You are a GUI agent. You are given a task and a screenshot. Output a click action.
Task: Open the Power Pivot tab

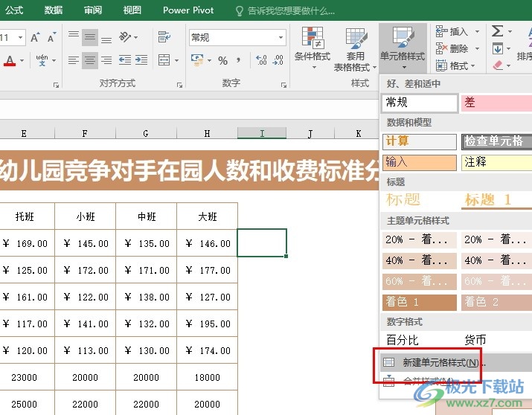point(188,10)
